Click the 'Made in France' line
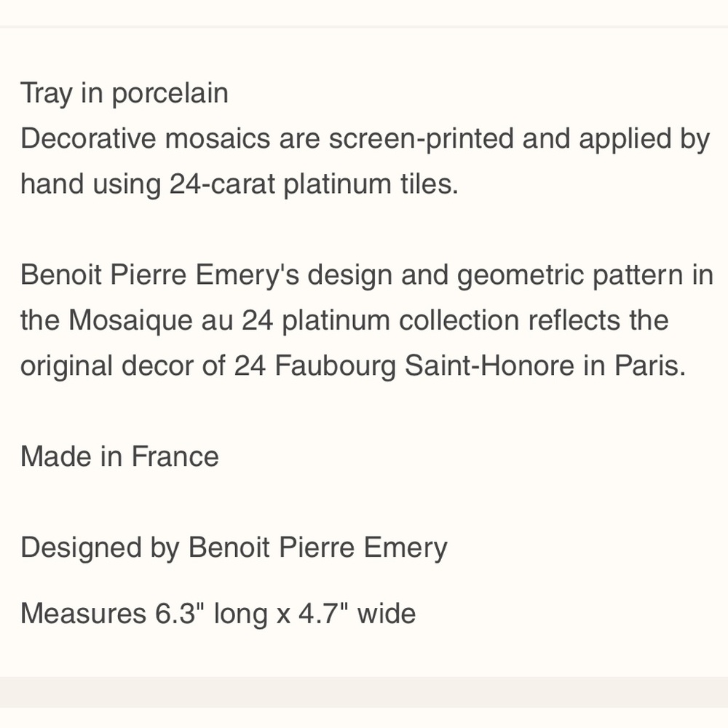The width and height of the screenshot is (728, 728). pyautogui.click(x=120, y=456)
